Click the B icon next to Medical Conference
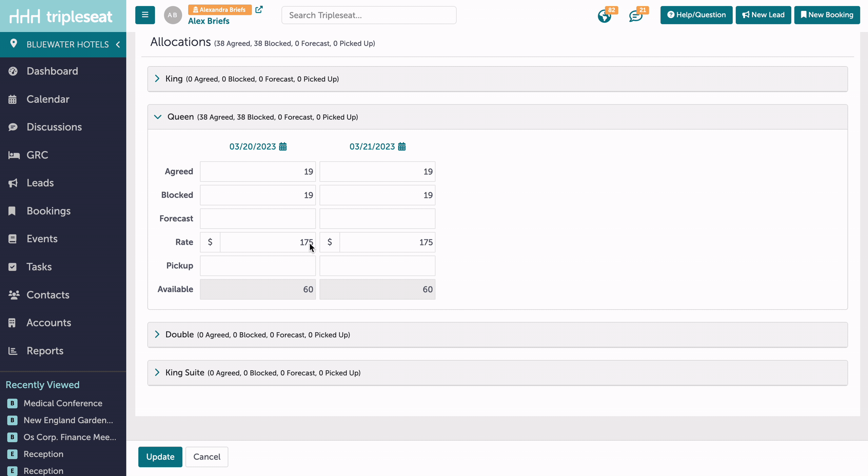Viewport: 868px width, 476px height. (12, 403)
